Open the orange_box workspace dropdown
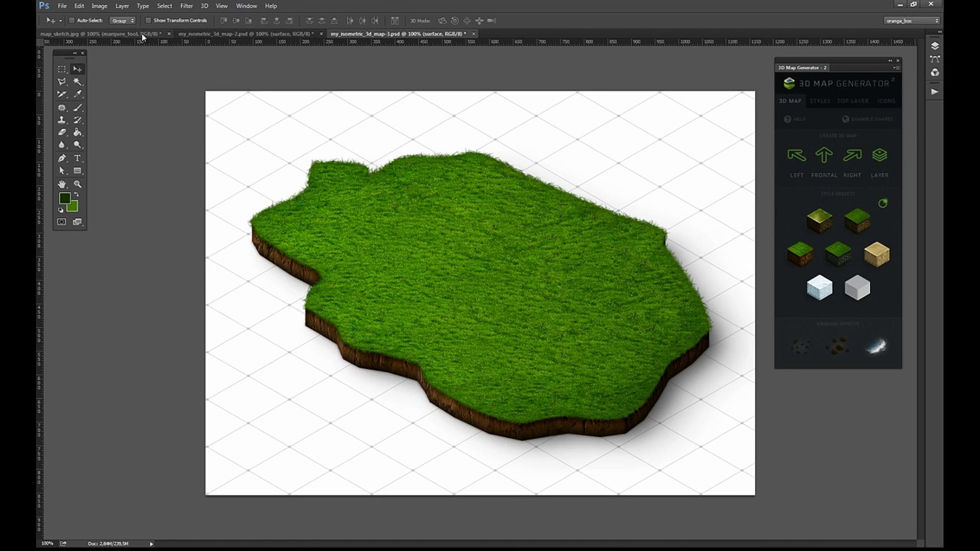 [x=912, y=20]
